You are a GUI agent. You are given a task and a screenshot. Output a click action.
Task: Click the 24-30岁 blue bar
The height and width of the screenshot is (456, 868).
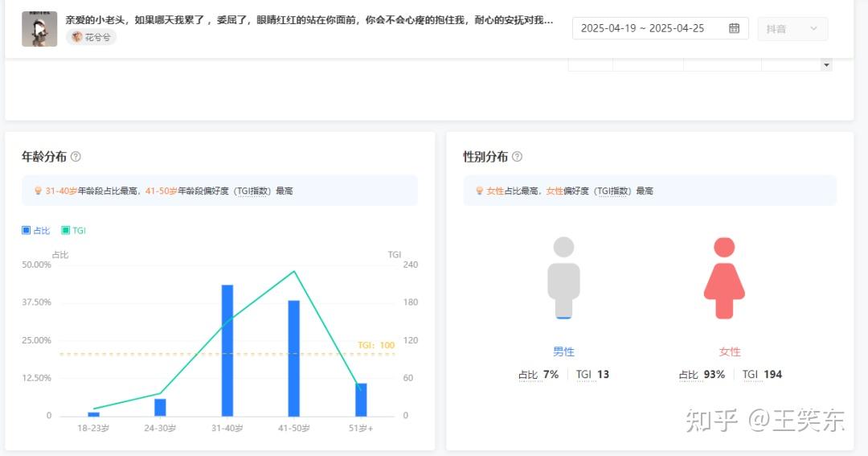(x=160, y=407)
